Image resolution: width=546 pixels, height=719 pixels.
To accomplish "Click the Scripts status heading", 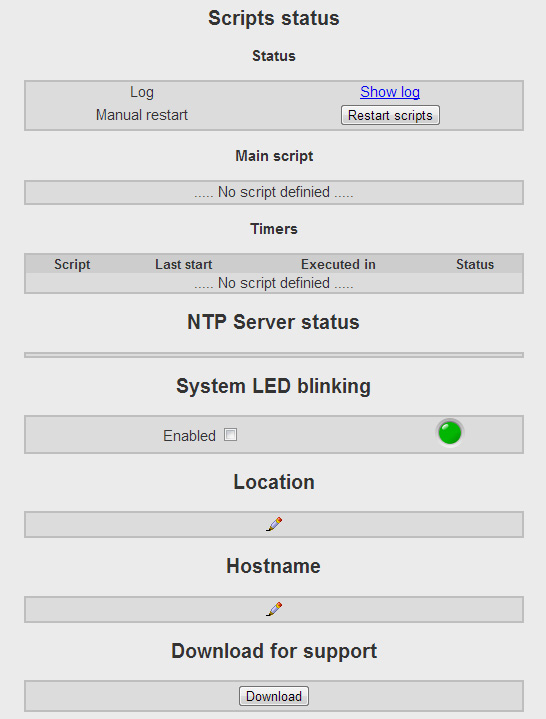I will [274, 18].
